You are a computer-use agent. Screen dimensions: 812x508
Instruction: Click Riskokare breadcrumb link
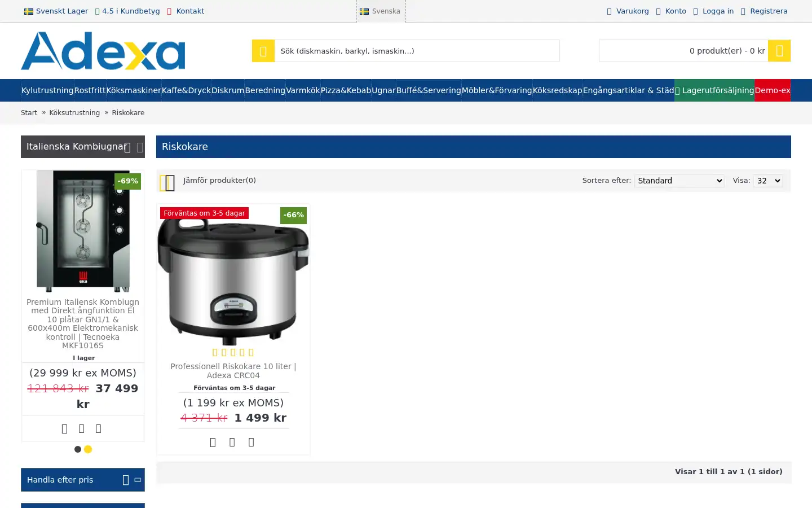point(128,113)
